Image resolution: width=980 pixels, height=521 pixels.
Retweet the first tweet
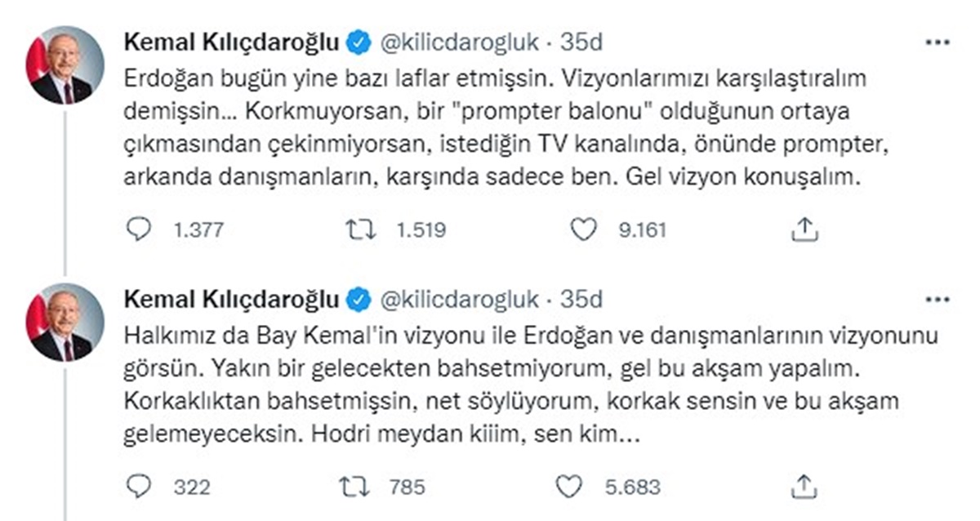[x=364, y=229]
